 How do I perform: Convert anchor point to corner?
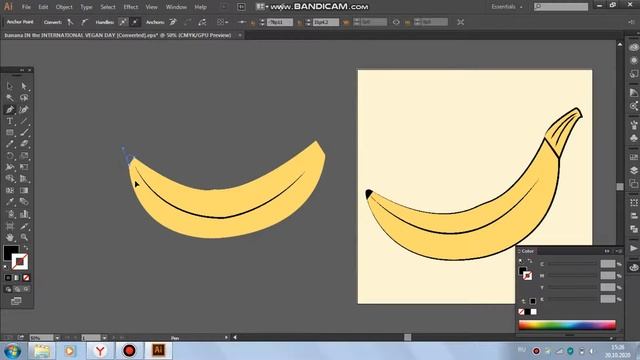pyautogui.click(x=71, y=22)
